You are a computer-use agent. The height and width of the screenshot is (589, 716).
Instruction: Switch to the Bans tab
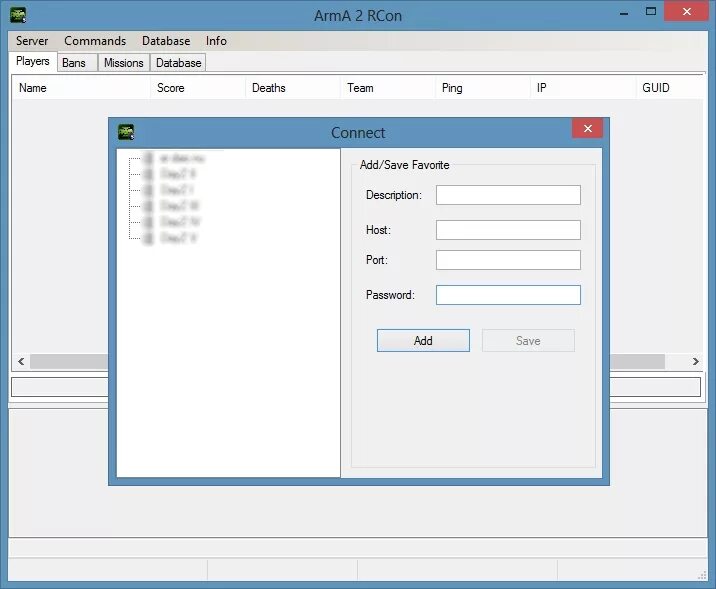coord(77,63)
